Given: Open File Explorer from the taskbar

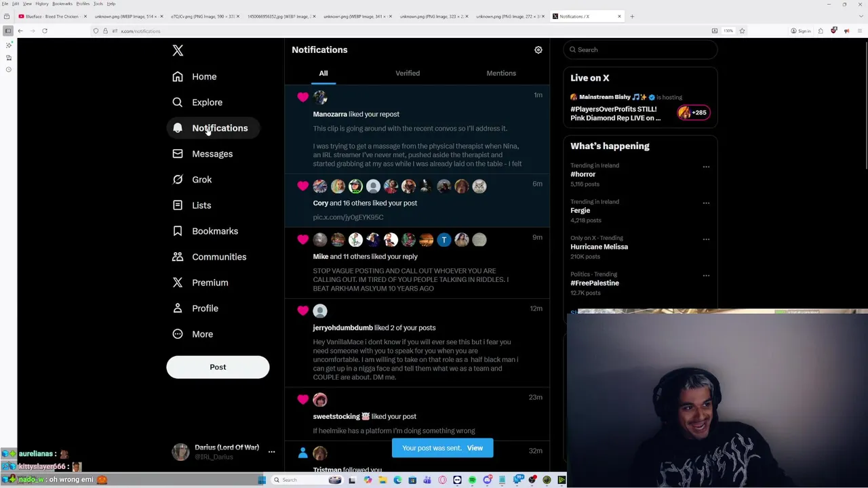Looking at the screenshot, I should [382, 480].
